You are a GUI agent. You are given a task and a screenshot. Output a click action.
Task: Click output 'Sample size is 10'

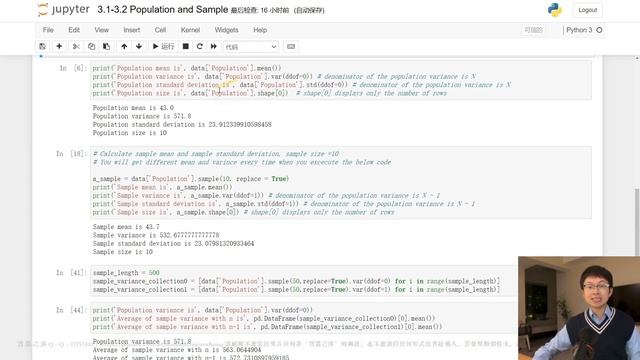click(x=123, y=252)
